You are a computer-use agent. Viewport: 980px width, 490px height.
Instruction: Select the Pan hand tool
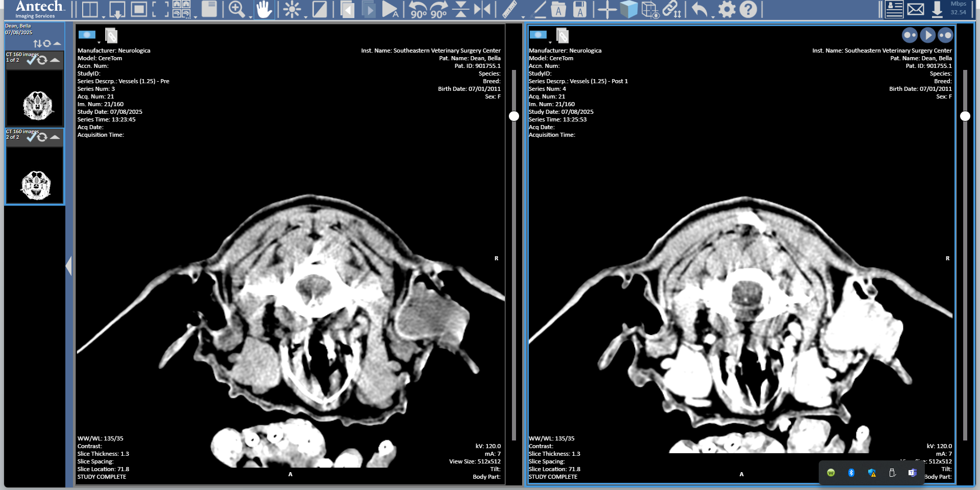264,9
